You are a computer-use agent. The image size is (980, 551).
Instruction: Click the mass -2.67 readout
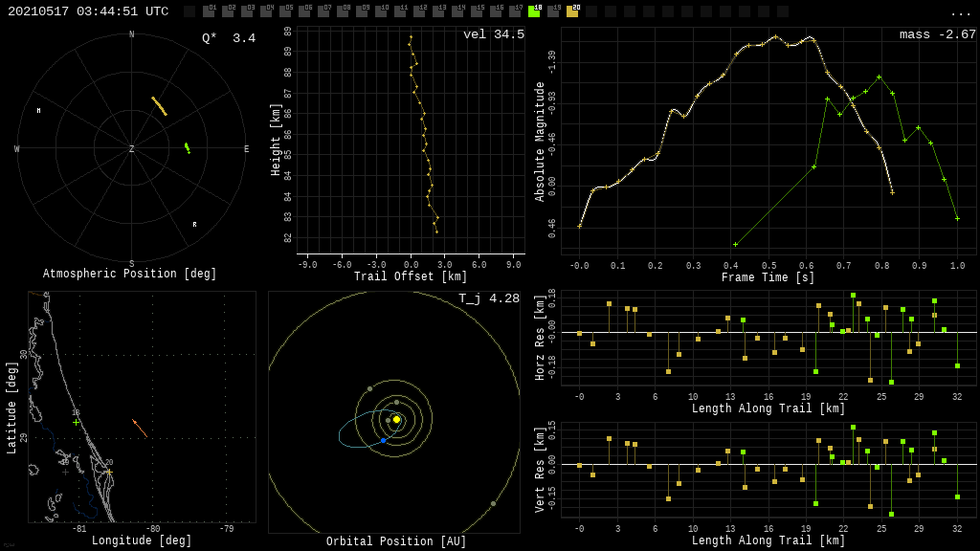937,34
